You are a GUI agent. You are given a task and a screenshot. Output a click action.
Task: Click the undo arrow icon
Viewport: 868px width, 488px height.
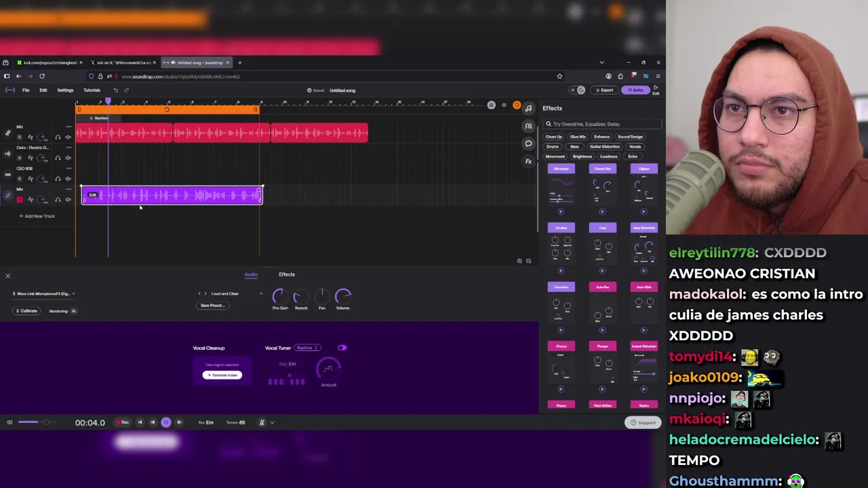[x=115, y=90]
